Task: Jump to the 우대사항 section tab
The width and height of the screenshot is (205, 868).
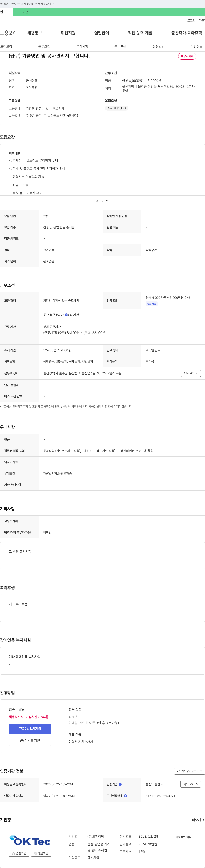Action: coord(82,47)
